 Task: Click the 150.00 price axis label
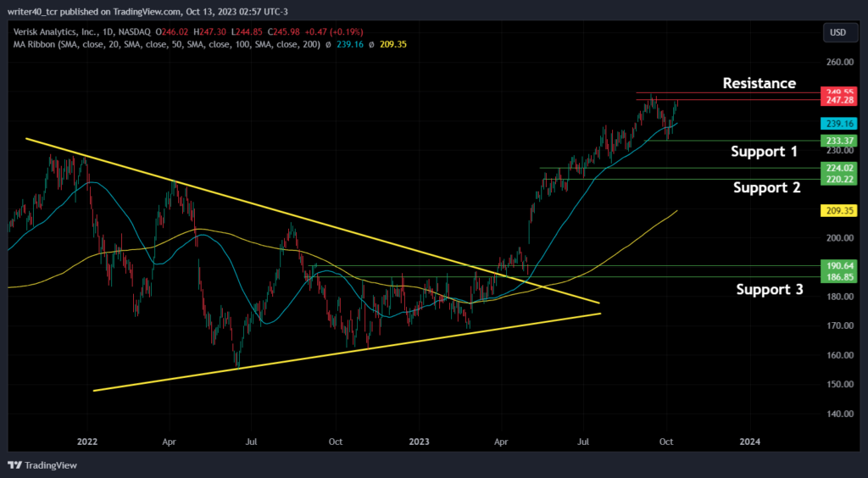840,385
